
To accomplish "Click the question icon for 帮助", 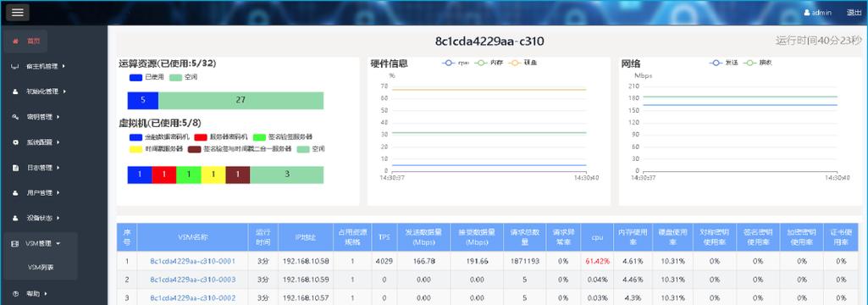I will click(x=15, y=294).
